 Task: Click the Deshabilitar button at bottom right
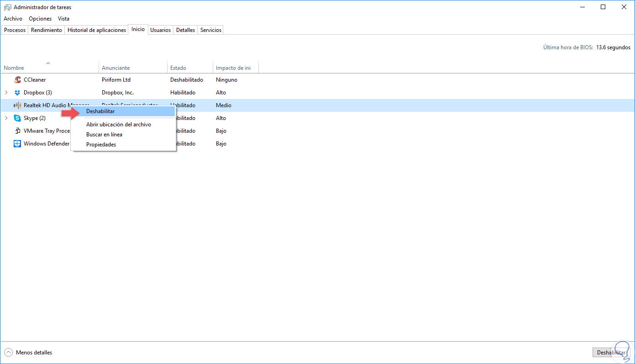pyautogui.click(x=611, y=353)
